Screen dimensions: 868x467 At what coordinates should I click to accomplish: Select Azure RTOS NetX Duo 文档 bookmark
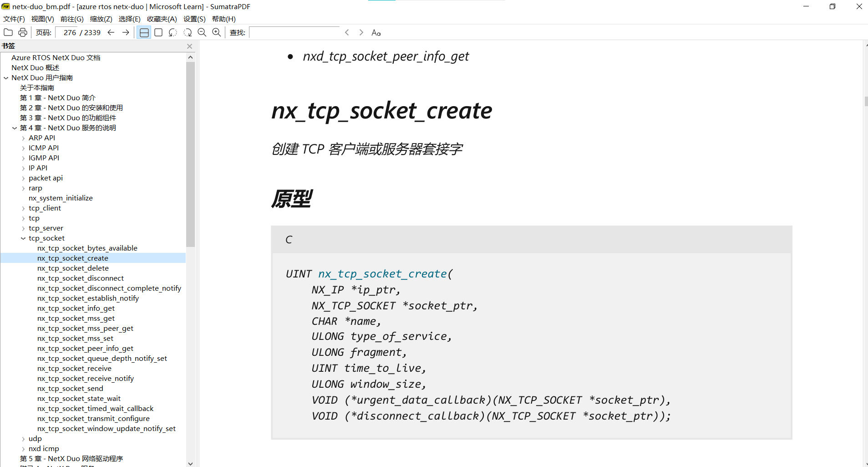click(x=56, y=58)
